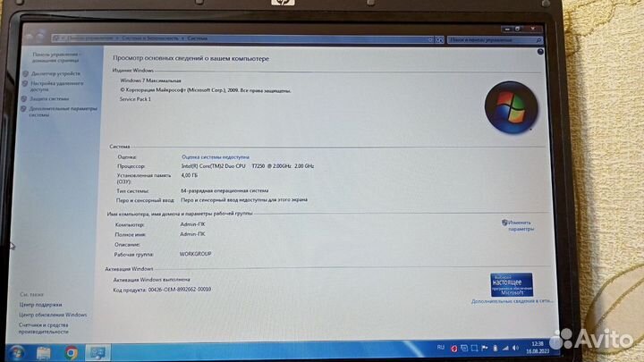Click the heading 'Просмотр основных сведений о вашем компьютере'
The height and width of the screenshot is (362, 644).
(191, 59)
